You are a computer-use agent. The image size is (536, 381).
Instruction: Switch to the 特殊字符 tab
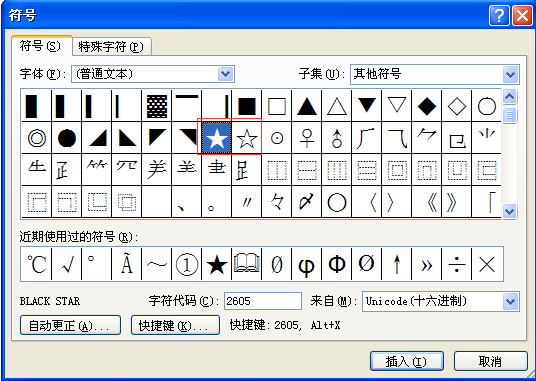pos(111,46)
